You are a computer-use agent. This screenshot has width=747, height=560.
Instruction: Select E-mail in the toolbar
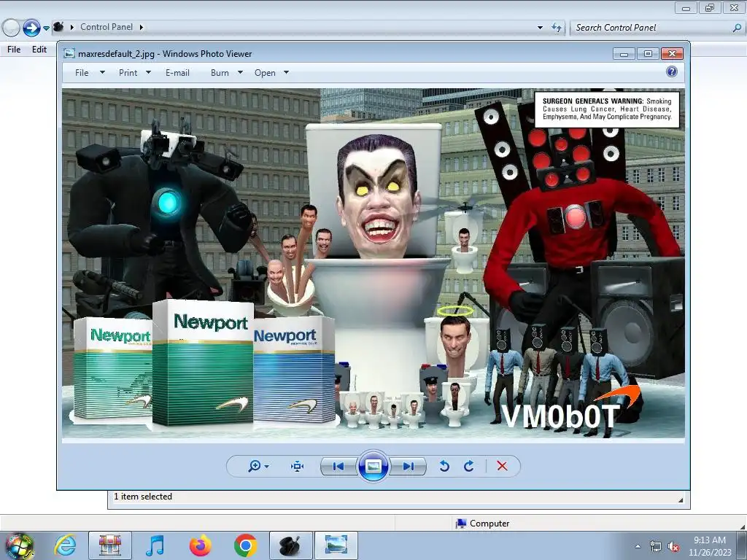[177, 73]
